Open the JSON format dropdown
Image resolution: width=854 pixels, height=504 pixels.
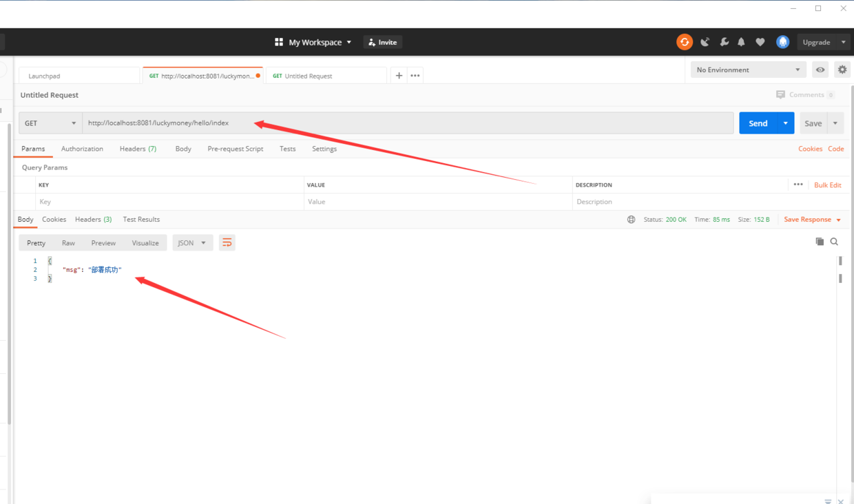tap(192, 243)
